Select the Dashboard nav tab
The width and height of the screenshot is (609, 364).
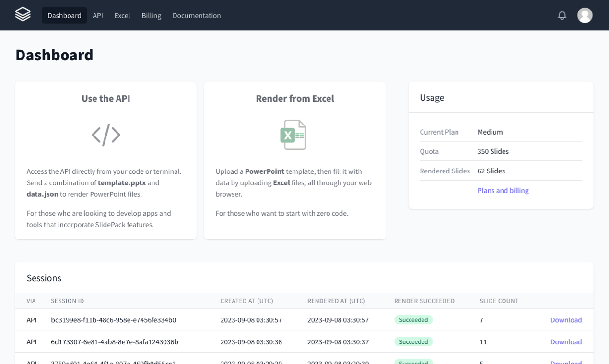point(64,15)
